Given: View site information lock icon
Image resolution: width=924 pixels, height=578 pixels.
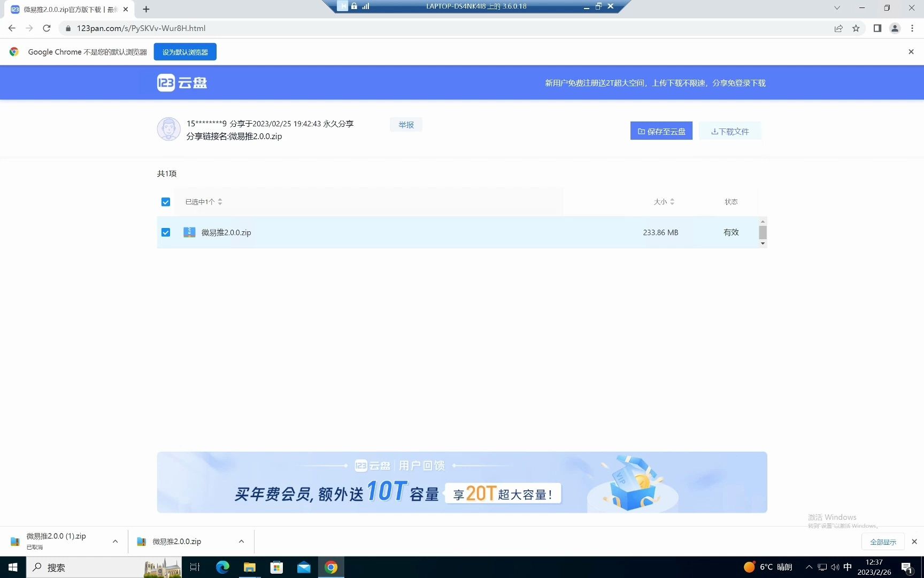Looking at the screenshot, I should point(68,28).
